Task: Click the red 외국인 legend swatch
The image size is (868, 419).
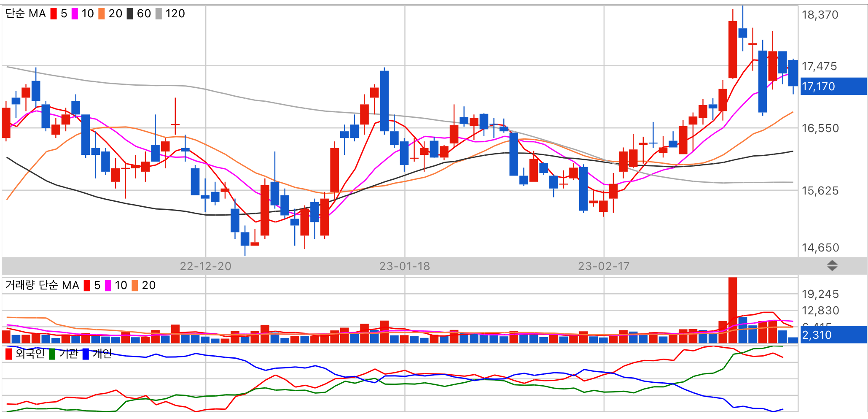Action: click(9, 354)
